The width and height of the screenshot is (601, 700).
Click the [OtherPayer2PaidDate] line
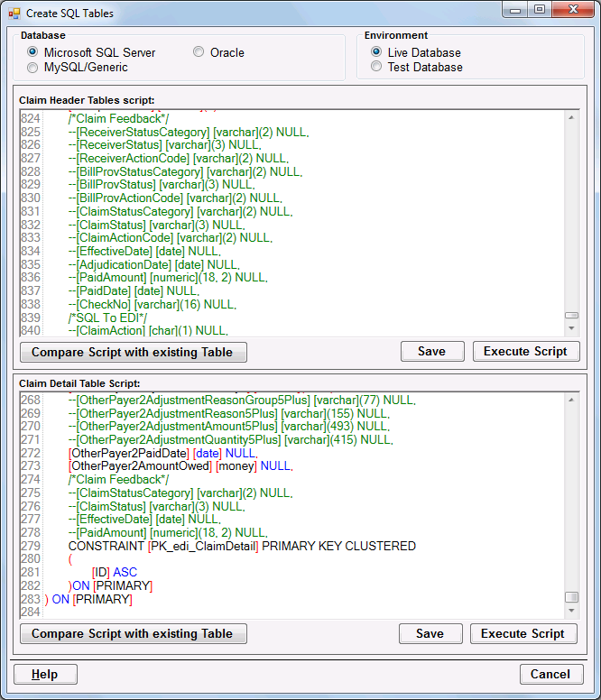163,453
